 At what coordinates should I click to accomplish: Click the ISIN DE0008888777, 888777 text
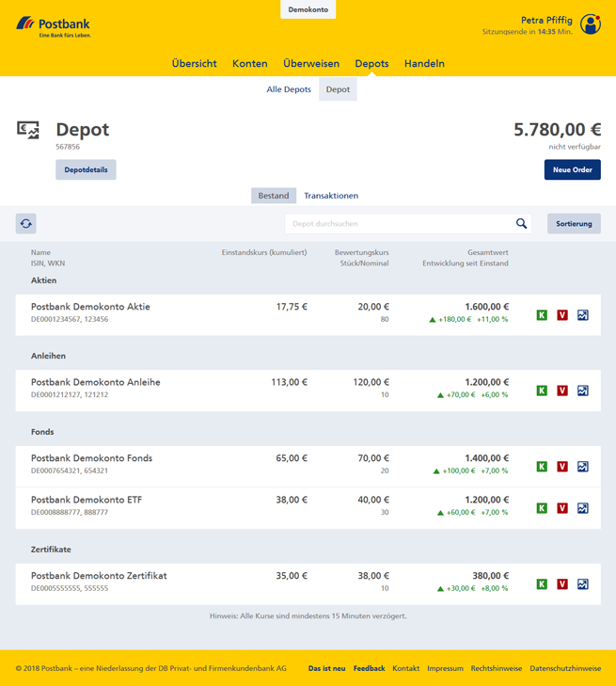click(x=70, y=512)
